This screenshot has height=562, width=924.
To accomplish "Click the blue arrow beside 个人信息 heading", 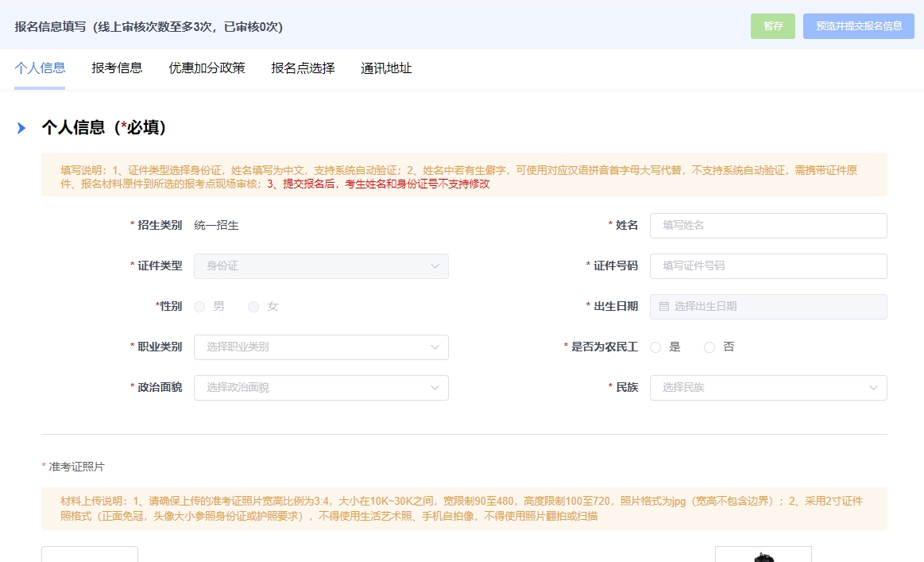I will click(21, 128).
